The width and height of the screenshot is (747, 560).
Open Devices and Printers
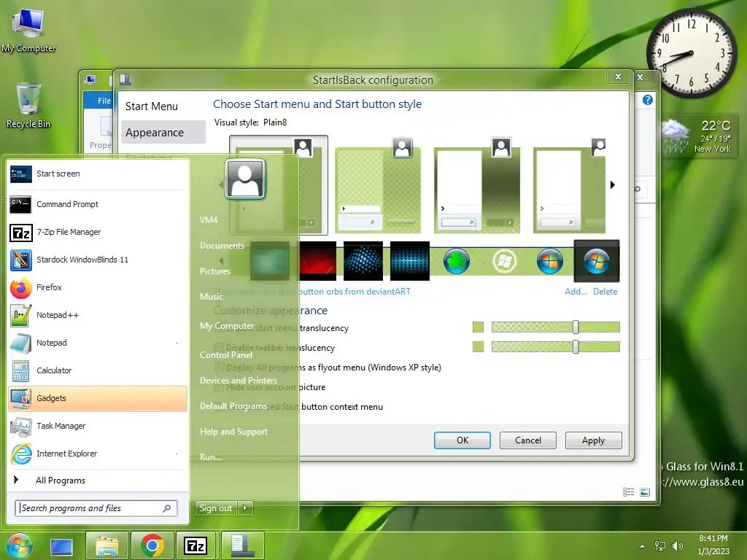(x=239, y=381)
